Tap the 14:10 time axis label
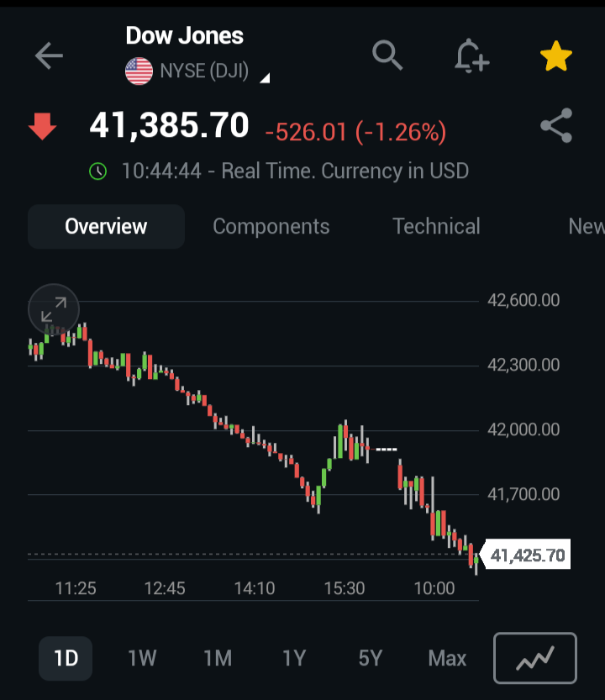605x700 pixels. click(x=255, y=588)
